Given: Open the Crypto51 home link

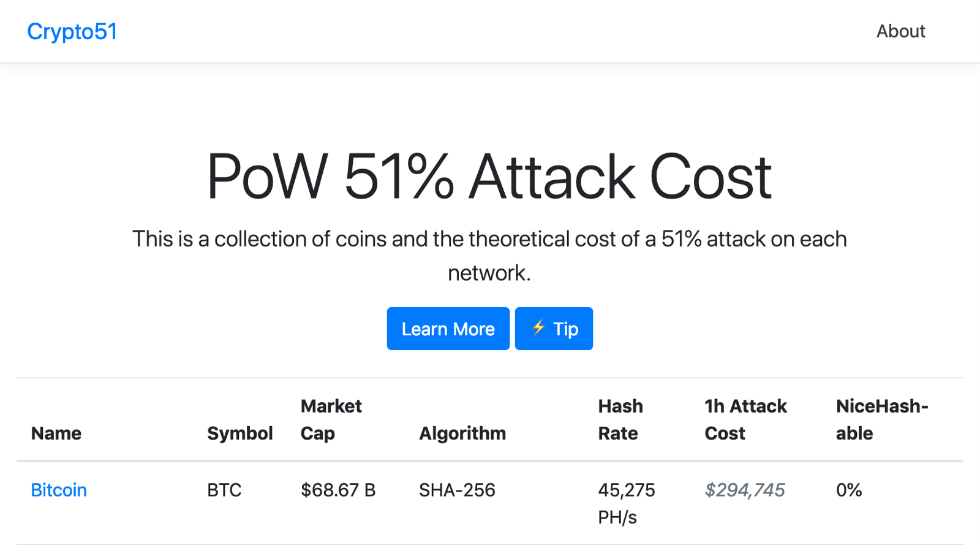Looking at the screenshot, I should coord(72,31).
